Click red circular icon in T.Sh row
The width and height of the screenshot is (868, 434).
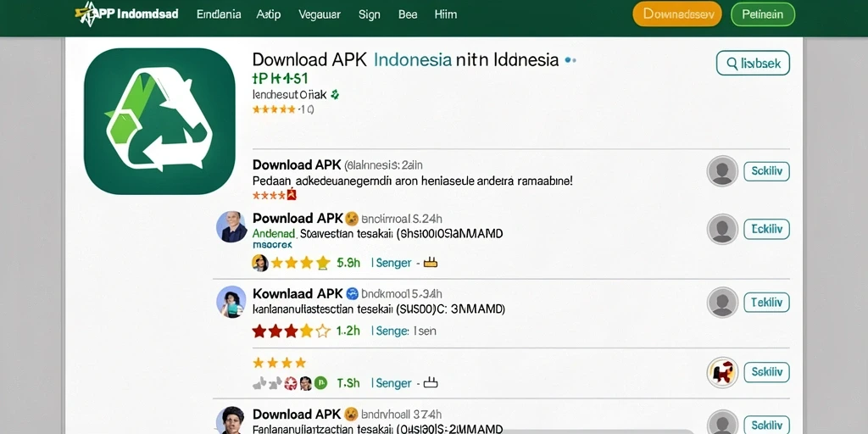tap(291, 383)
